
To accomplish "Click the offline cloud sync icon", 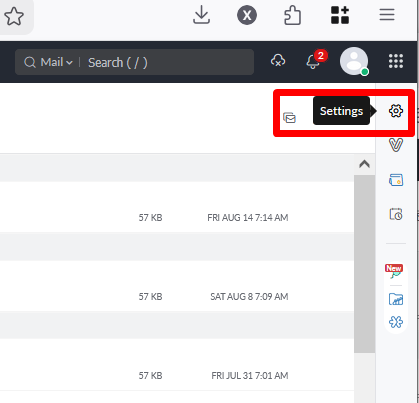I will (x=278, y=61).
